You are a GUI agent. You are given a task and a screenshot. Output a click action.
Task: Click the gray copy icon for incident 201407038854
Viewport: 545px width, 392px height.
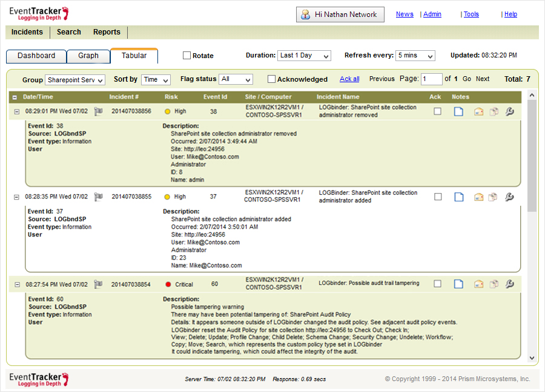(493, 284)
